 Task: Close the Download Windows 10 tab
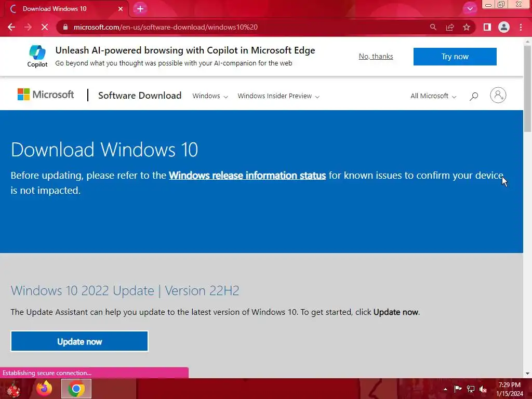tap(121, 9)
